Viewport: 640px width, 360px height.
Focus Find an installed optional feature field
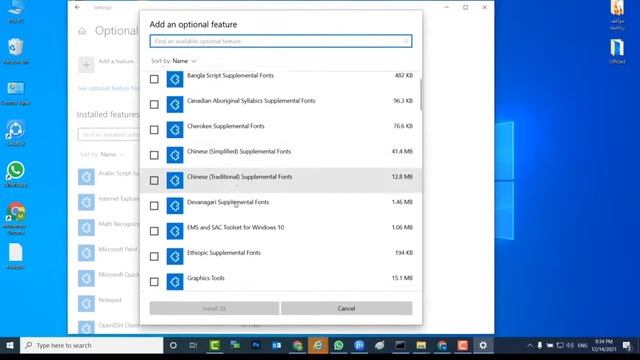[x=109, y=134]
